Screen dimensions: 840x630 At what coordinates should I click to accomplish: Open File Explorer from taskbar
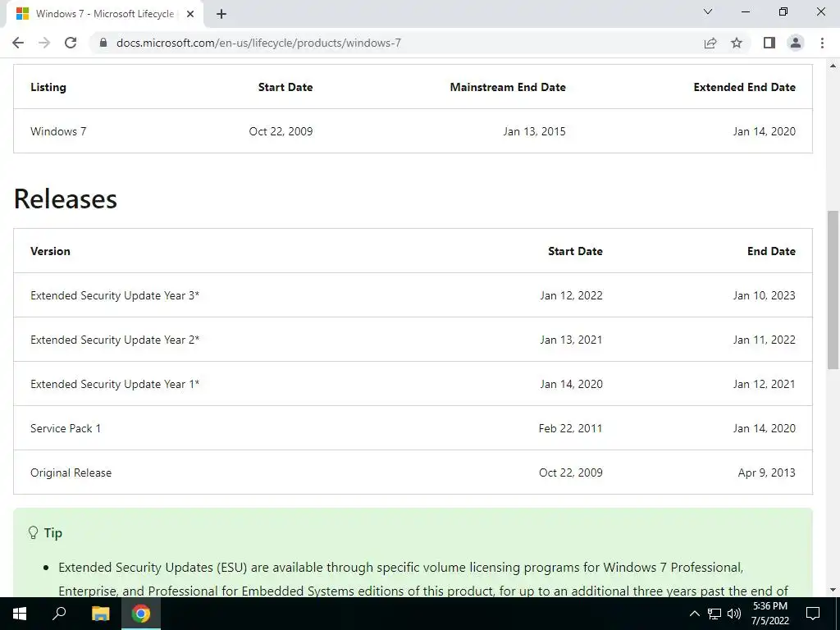[100, 614]
